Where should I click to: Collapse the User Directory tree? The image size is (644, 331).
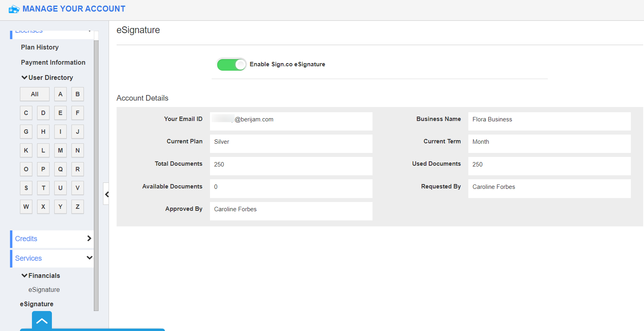click(x=25, y=77)
